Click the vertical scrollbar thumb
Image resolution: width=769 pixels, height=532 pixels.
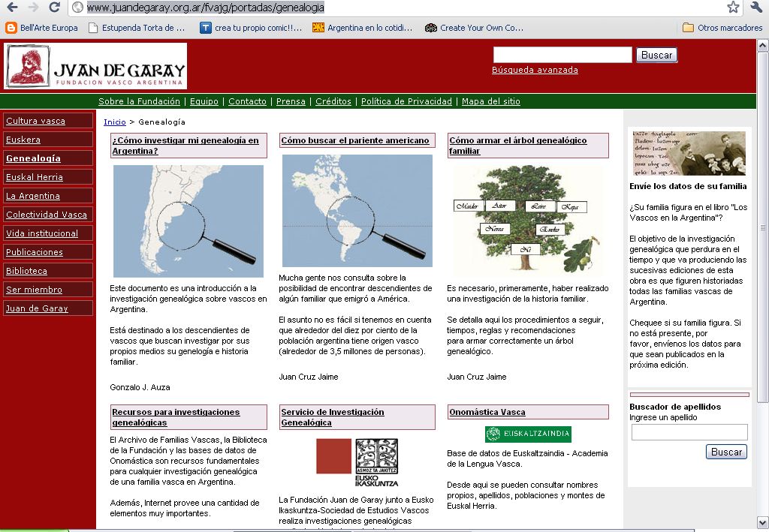click(x=763, y=227)
